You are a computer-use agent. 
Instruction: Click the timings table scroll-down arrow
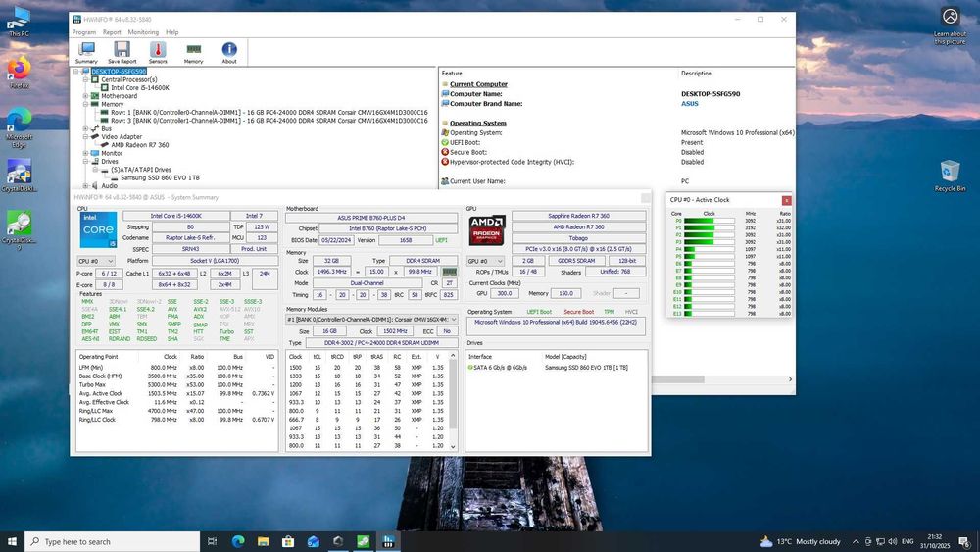(x=453, y=447)
